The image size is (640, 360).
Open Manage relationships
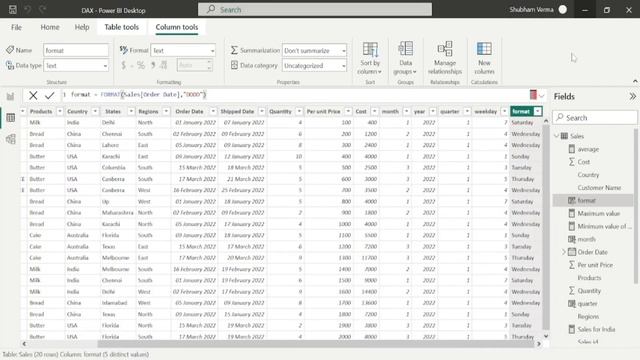(x=444, y=58)
